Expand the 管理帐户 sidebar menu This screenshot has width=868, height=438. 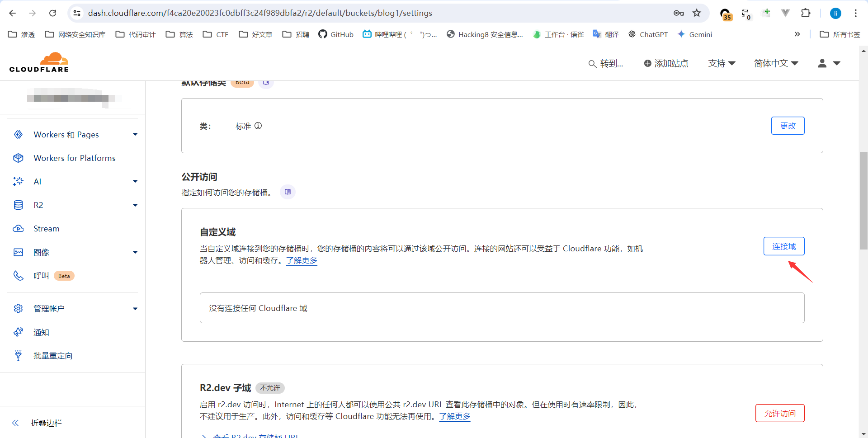pyautogui.click(x=135, y=309)
